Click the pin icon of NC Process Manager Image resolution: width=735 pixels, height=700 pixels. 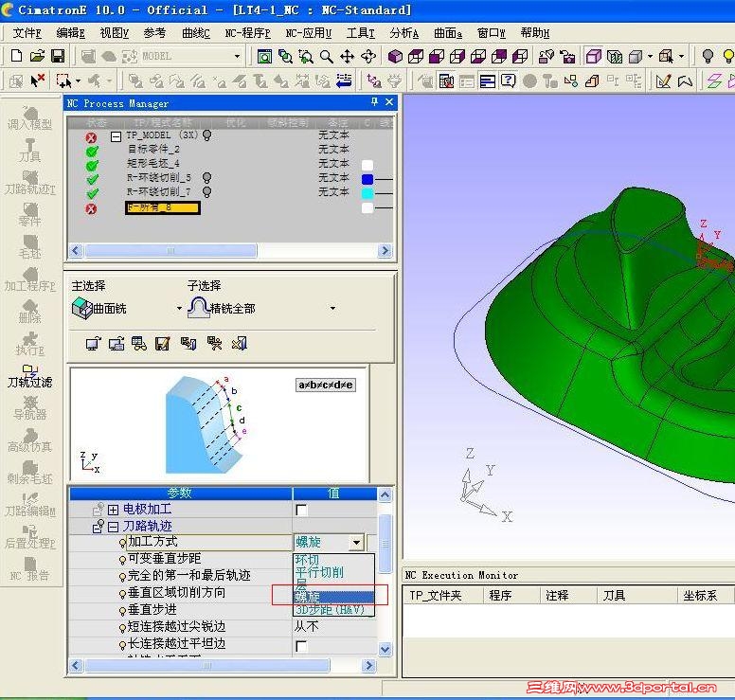point(374,101)
